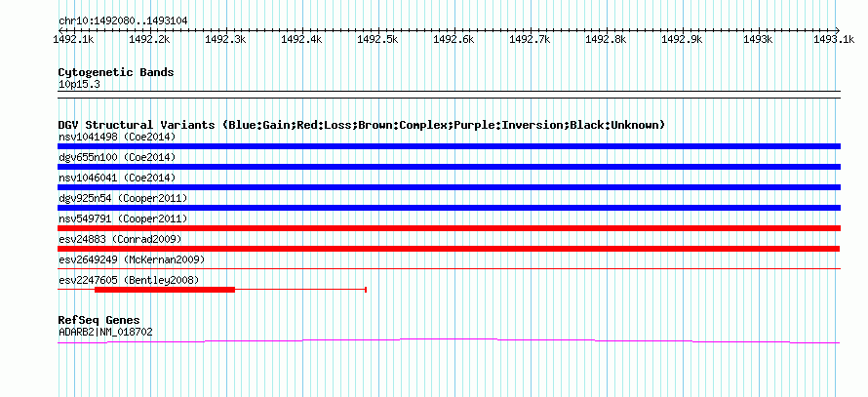Click the magenta ADARB2 gene line
Image resolution: width=868 pixels, height=397 pixels.
(449, 340)
